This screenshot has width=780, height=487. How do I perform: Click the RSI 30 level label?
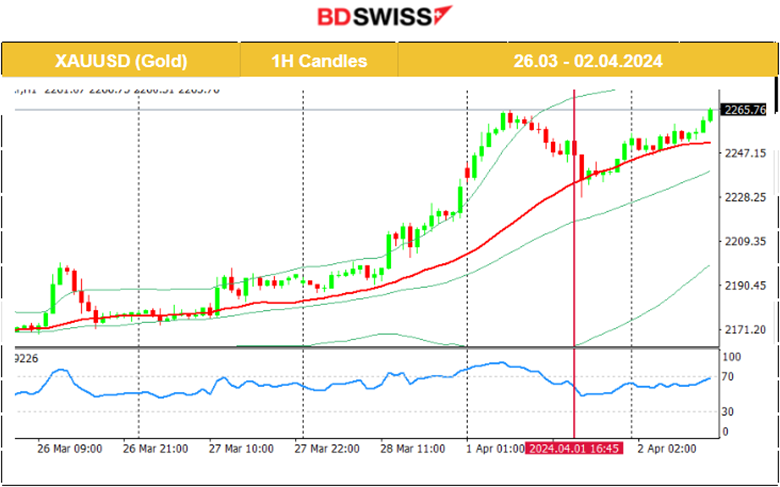tap(729, 411)
